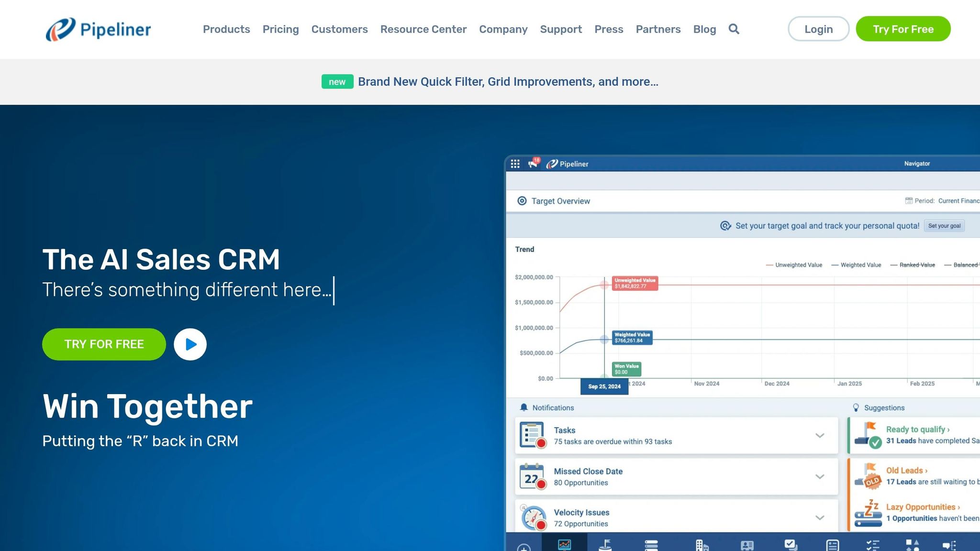980x551 pixels.
Task: Select the shapes icon in bottom bar
Action: pos(913,545)
